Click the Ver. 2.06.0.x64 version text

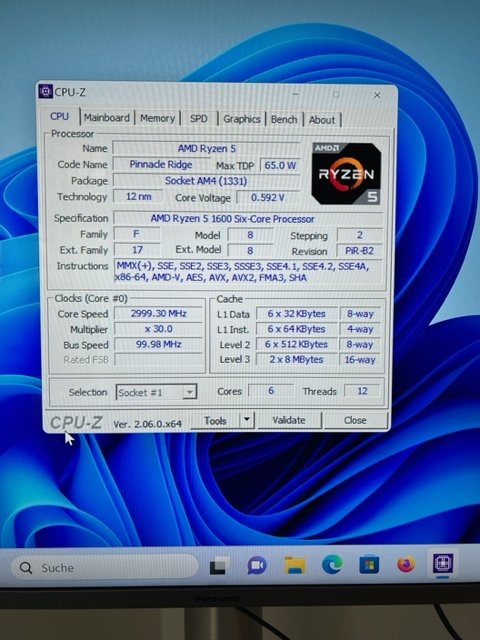coord(147,424)
